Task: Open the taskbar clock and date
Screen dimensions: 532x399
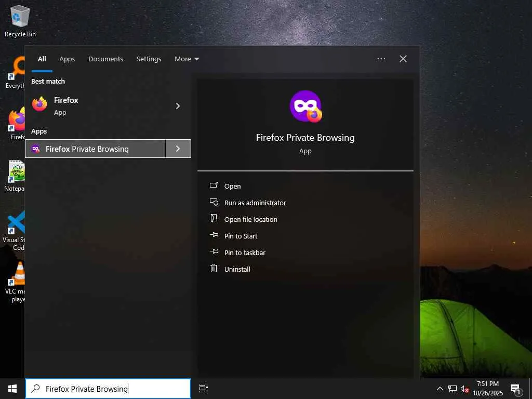Action: (x=488, y=389)
